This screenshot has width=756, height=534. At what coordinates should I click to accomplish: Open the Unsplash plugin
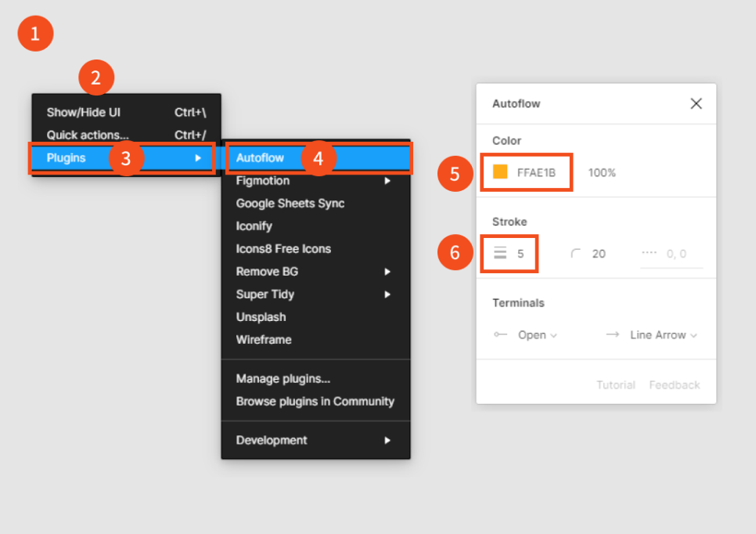coord(316,317)
